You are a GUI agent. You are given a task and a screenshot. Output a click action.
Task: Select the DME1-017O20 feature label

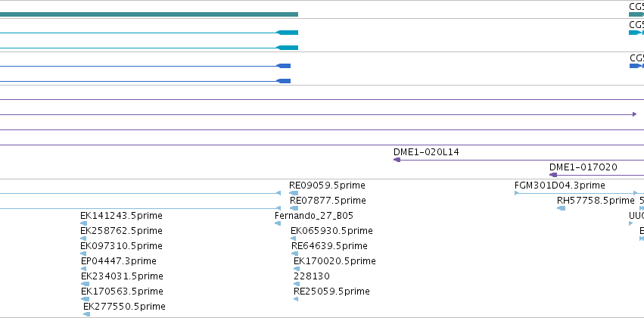[583, 167]
